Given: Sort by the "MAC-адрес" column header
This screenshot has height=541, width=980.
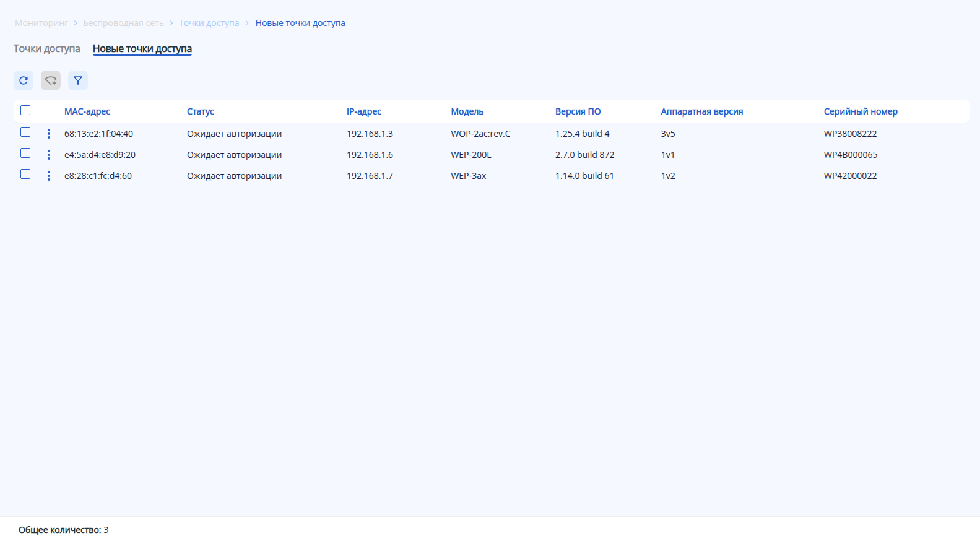Looking at the screenshot, I should [87, 111].
